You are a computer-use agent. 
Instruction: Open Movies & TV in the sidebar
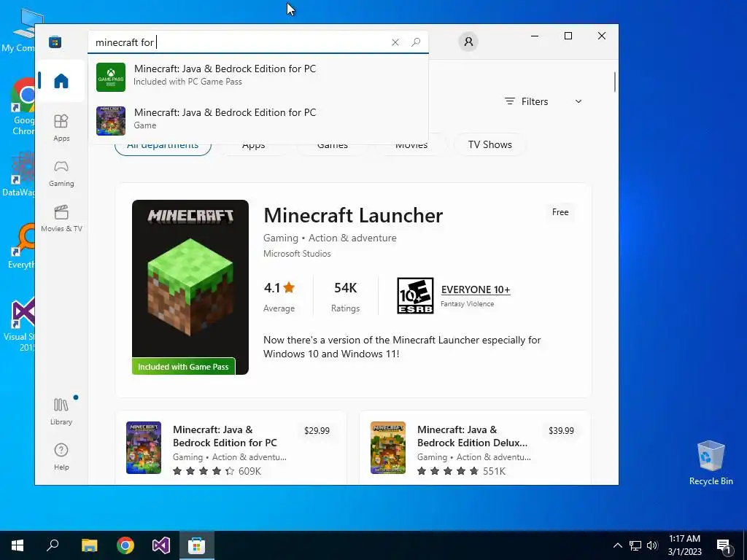61,219
